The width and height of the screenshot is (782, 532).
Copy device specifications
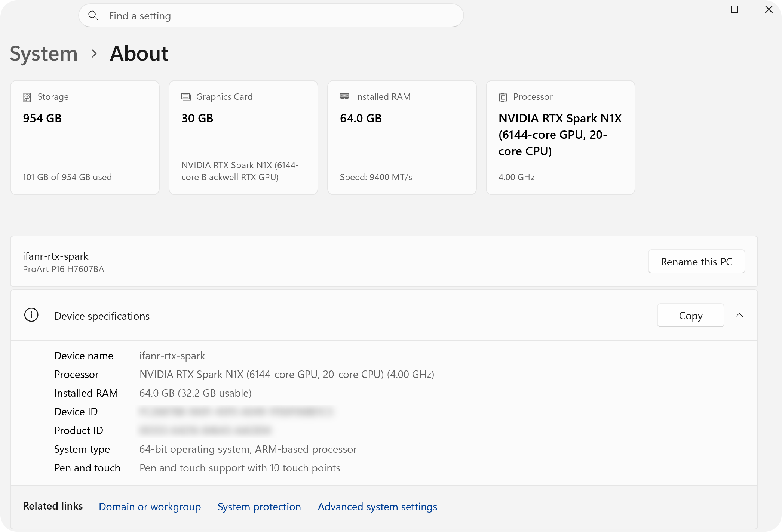690,315
